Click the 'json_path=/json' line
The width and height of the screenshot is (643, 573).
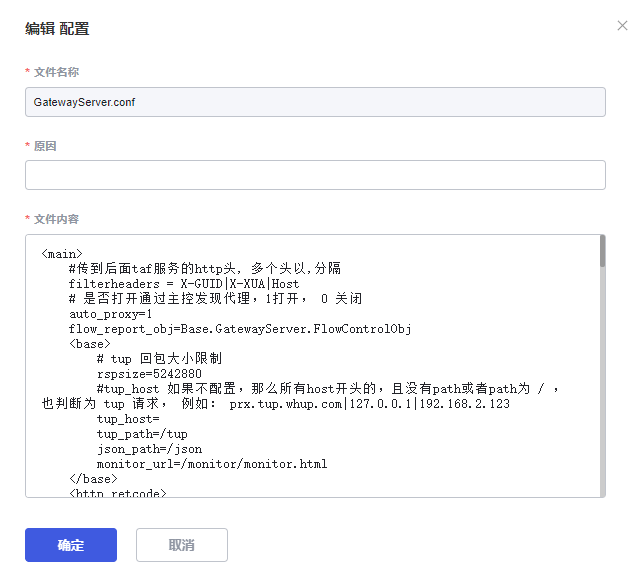coord(149,449)
